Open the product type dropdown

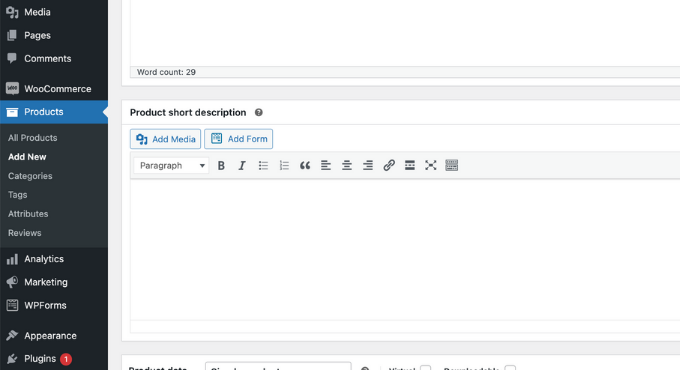pos(278,366)
